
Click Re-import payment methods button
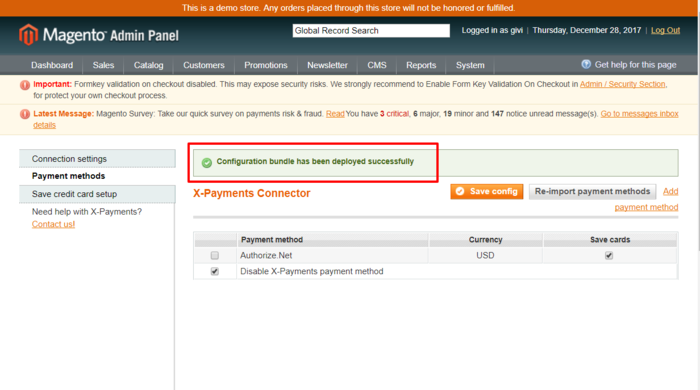[592, 191]
